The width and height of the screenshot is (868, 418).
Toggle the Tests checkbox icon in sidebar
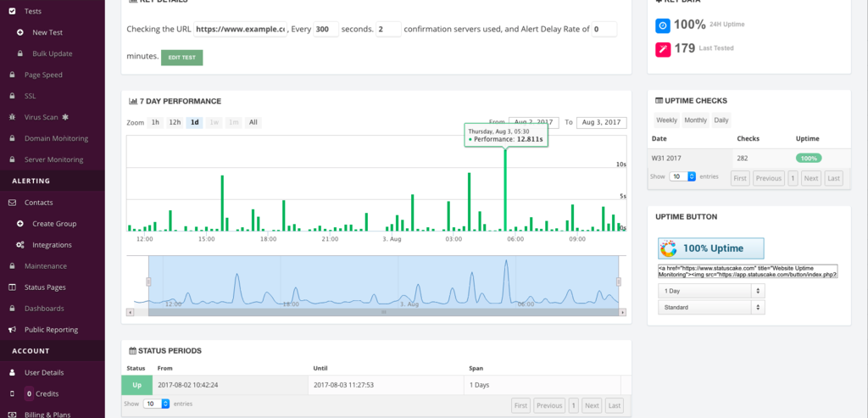click(x=12, y=11)
